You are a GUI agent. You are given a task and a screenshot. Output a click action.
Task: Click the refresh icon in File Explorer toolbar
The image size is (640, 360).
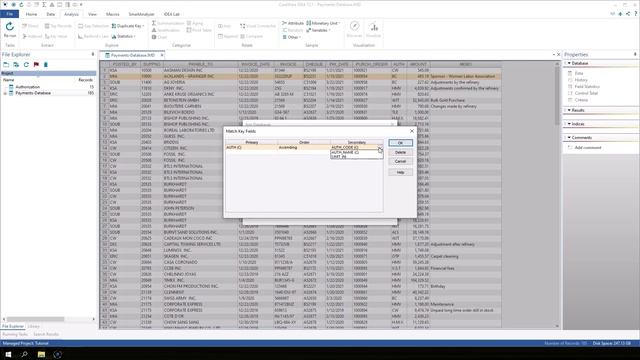(x=26, y=64)
